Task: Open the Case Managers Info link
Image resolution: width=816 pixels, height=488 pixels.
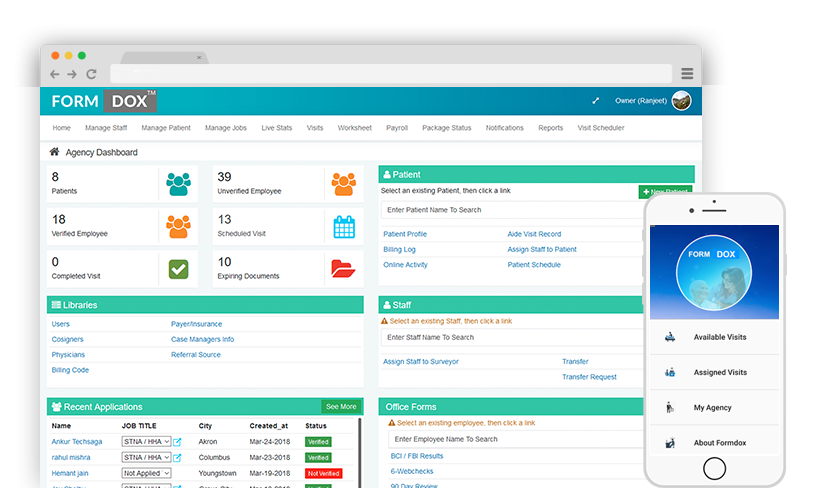Action: [202, 339]
